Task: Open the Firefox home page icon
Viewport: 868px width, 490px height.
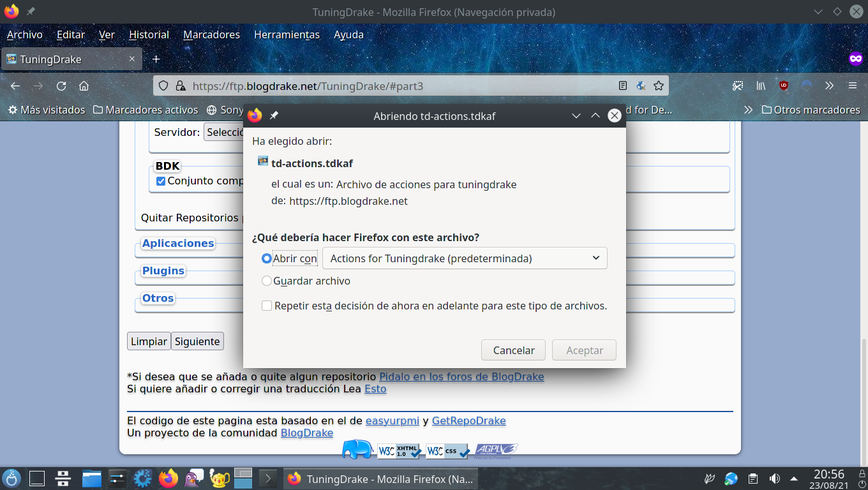Action: coord(84,85)
